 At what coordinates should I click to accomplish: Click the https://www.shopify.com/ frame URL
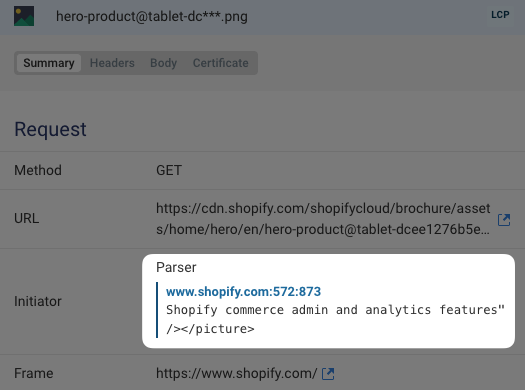click(x=236, y=373)
